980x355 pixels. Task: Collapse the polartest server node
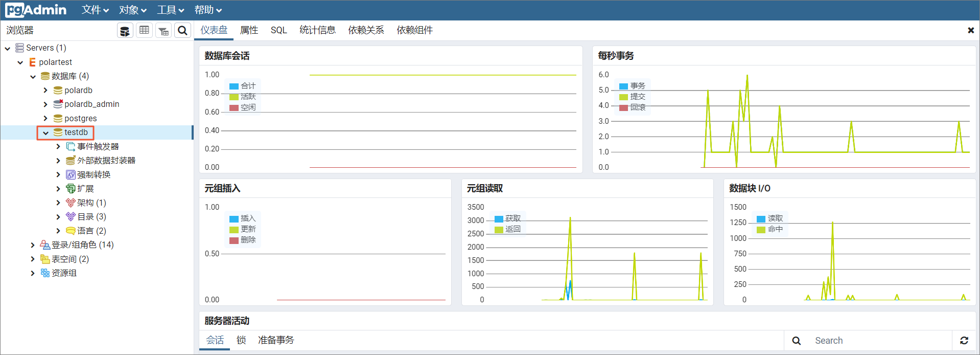click(x=20, y=62)
